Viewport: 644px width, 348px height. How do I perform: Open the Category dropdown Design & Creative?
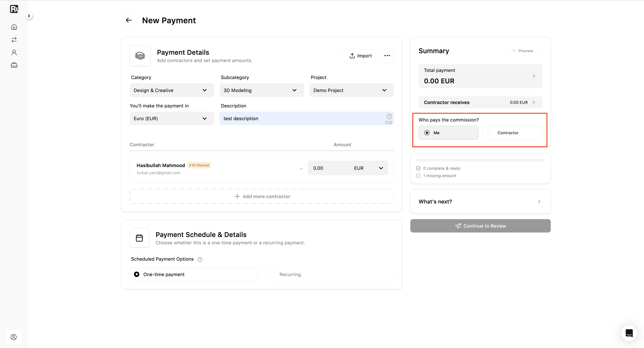coord(172,90)
